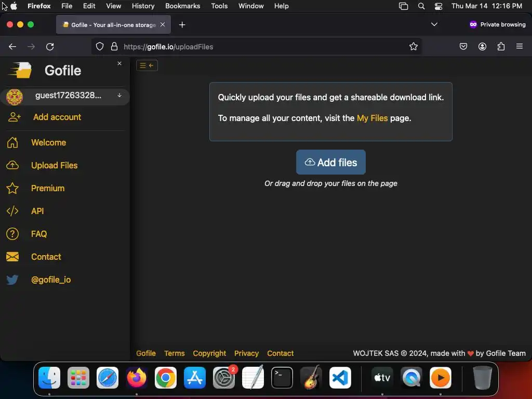This screenshot has height=399, width=532.
Task: Select the Gofile browser tab
Action: click(113, 24)
